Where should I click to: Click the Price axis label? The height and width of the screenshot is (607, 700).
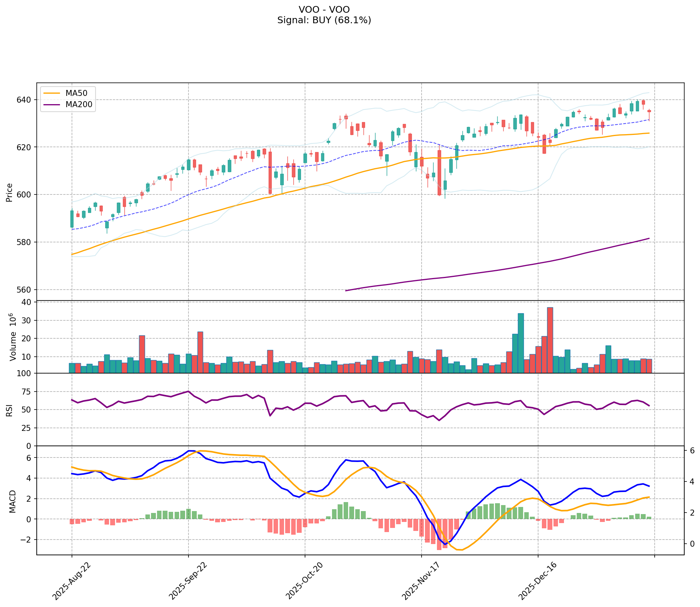[10, 192]
